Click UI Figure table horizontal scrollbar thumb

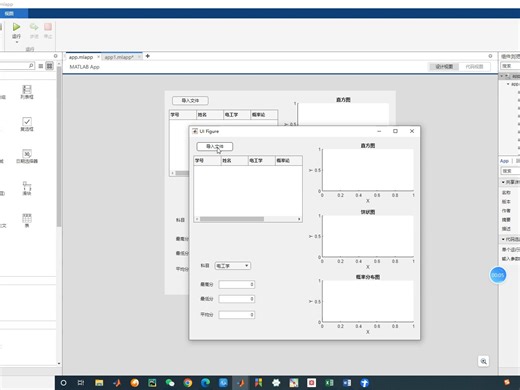pyautogui.click(x=232, y=219)
